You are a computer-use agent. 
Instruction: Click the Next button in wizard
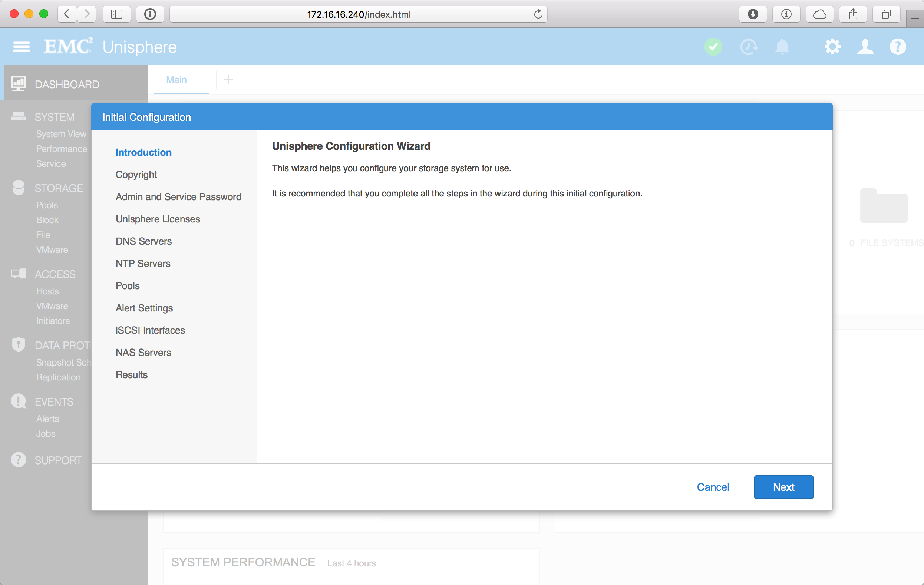point(783,487)
